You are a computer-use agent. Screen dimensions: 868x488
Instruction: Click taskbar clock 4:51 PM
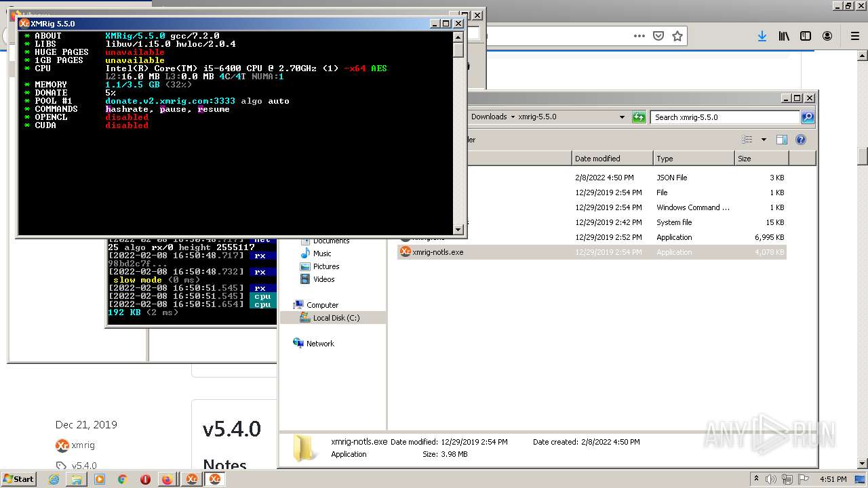[x=833, y=479]
